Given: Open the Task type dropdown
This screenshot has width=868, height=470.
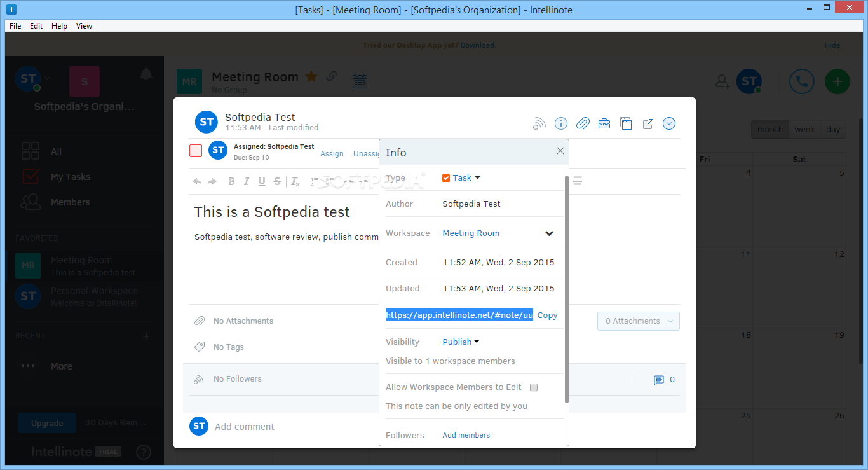Looking at the screenshot, I should 461,178.
